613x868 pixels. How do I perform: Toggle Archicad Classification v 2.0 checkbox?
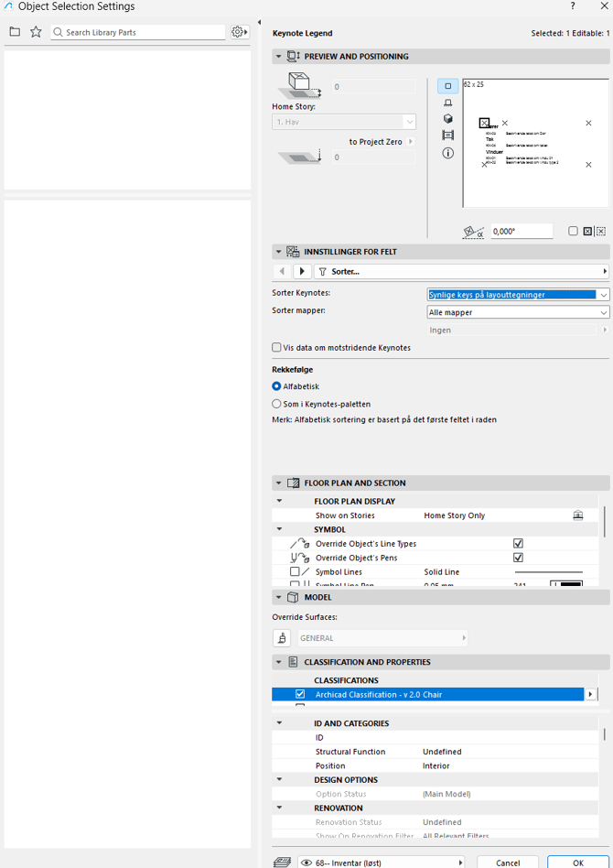300,695
